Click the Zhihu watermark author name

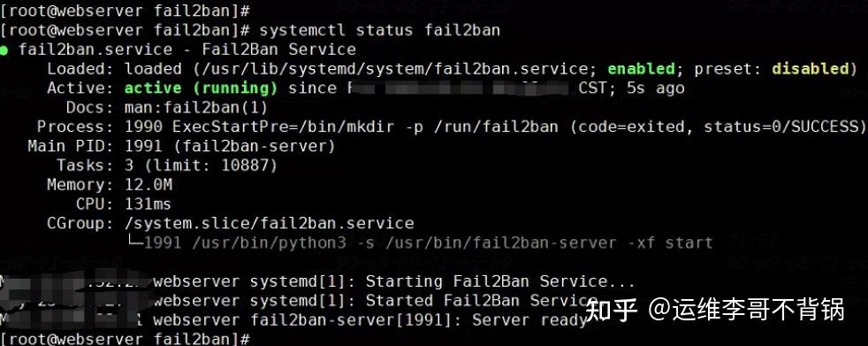pyautogui.click(x=758, y=310)
